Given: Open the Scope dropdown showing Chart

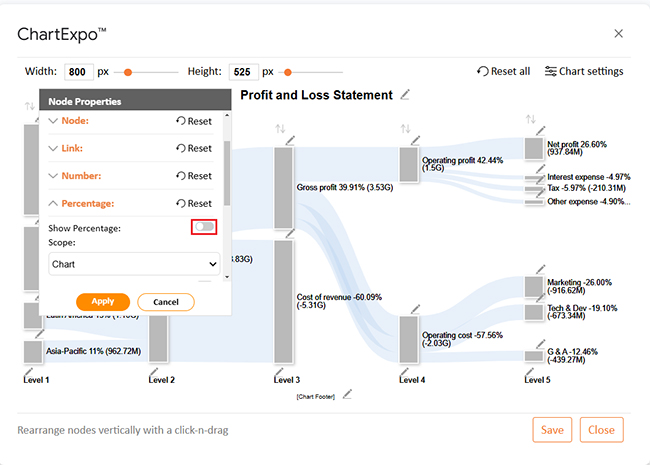Looking at the screenshot, I should pyautogui.click(x=134, y=264).
